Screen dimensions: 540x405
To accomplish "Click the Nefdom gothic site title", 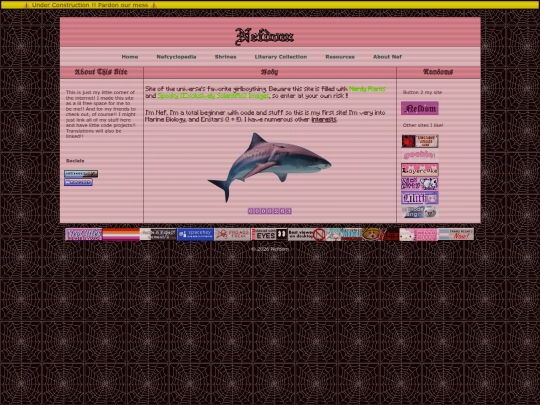I will coord(264,36).
